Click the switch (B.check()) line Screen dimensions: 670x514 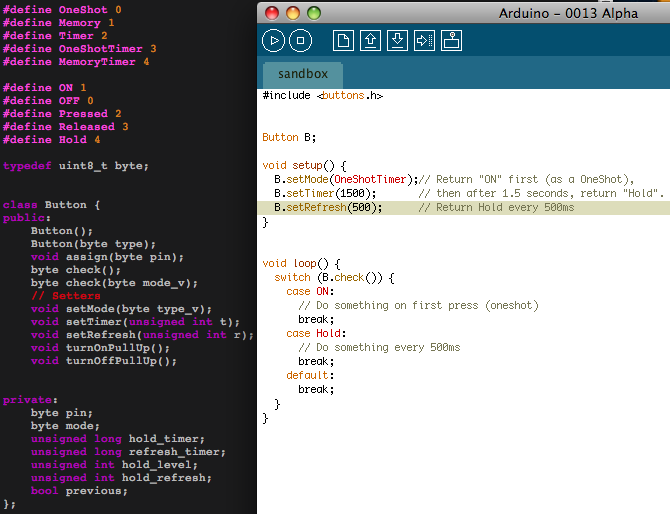click(334, 277)
